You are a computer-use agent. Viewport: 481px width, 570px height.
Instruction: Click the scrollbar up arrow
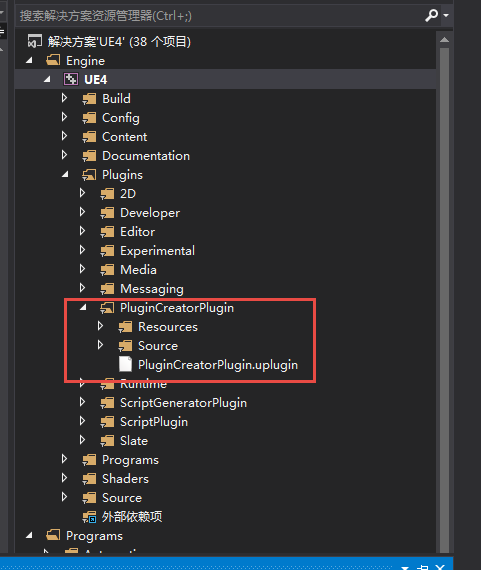[x=444, y=40]
